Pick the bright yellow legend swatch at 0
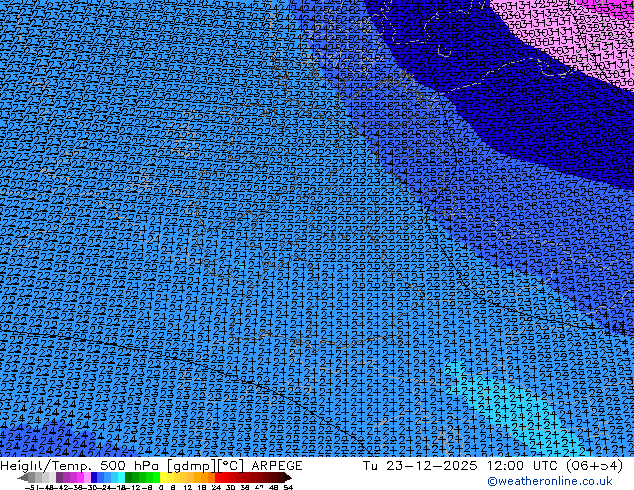 click(x=163, y=478)
